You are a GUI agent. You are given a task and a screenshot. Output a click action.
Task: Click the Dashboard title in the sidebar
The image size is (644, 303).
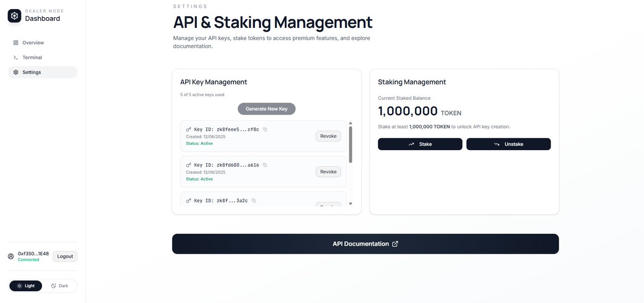pyautogui.click(x=42, y=19)
